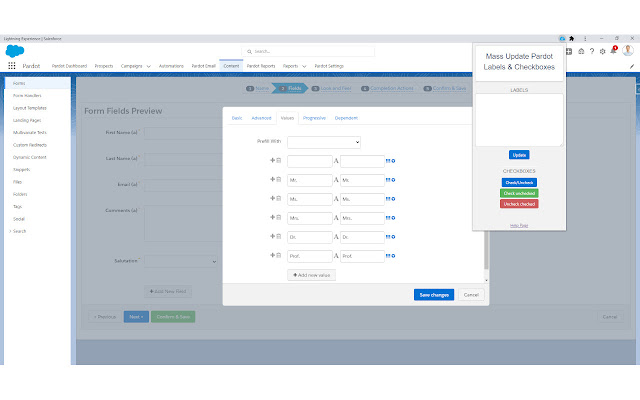This screenshot has height=400, width=640.
Task: Click the browser Extensions puzzle icon
Action: pyautogui.click(x=572, y=38)
